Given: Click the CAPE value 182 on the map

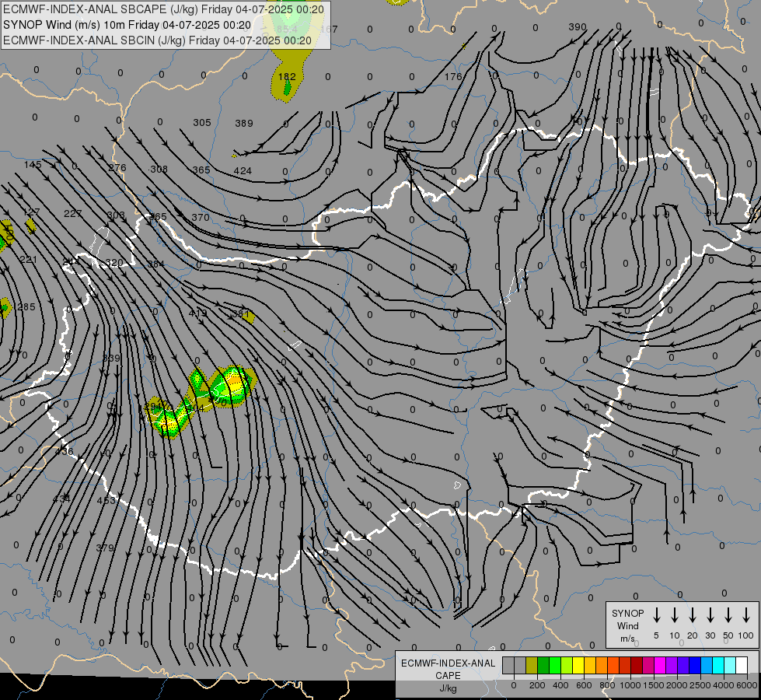Looking at the screenshot, I should click(x=287, y=77).
